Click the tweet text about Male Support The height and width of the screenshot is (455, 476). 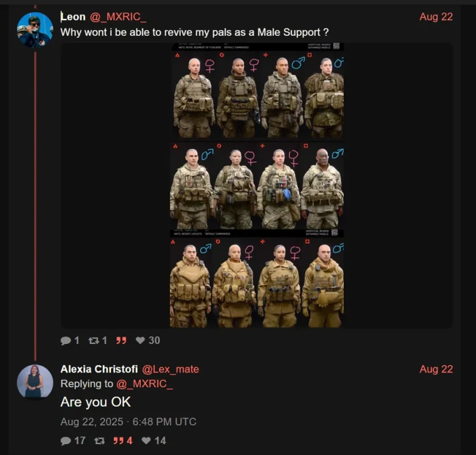point(194,33)
